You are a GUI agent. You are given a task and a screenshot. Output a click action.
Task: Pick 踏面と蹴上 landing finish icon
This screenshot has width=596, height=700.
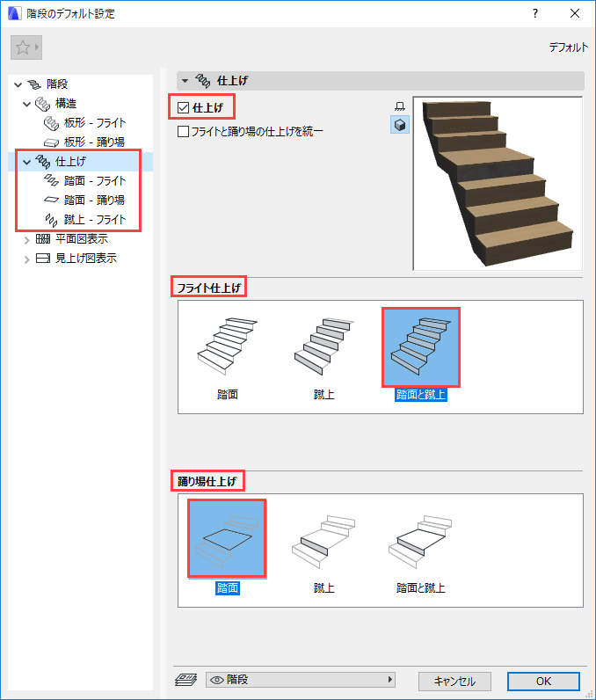coord(421,540)
